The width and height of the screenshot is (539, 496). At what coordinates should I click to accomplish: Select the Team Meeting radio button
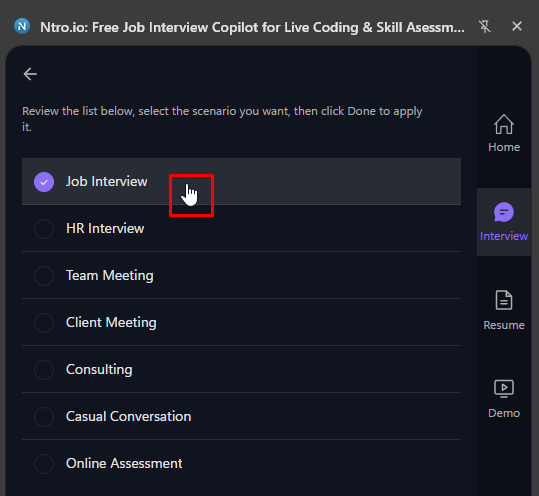[x=44, y=276]
